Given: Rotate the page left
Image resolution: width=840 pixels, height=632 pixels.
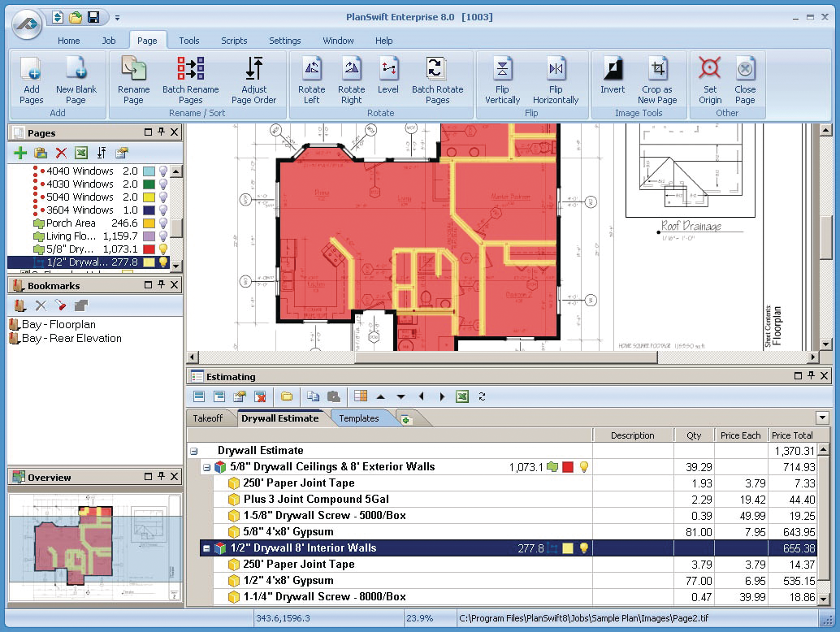Looking at the screenshot, I should 312,80.
